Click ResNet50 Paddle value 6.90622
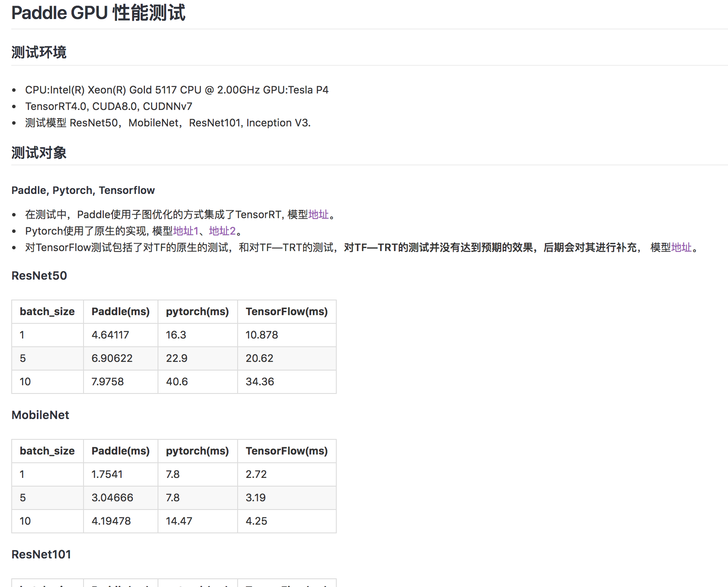Screen dimensions: 728x587 pyautogui.click(x=112, y=358)
